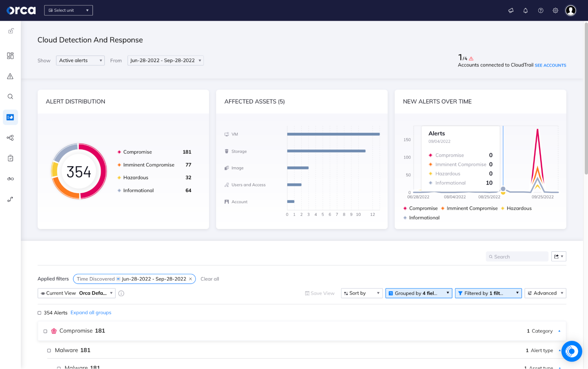Viewport: 588px width, 369px height.
Task: Open the Help question mark icon
Action: [540, 10]
